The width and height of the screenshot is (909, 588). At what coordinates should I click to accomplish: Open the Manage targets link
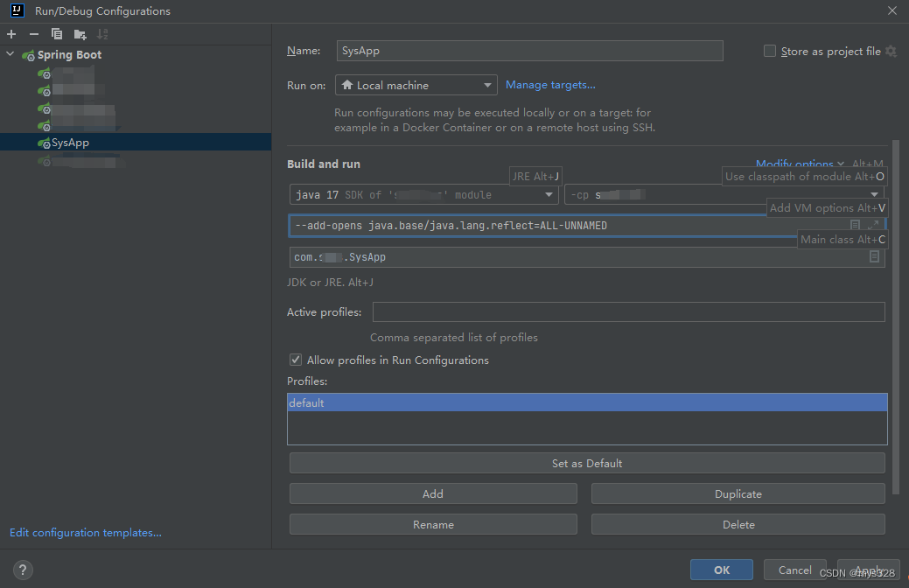coord(550,85)
